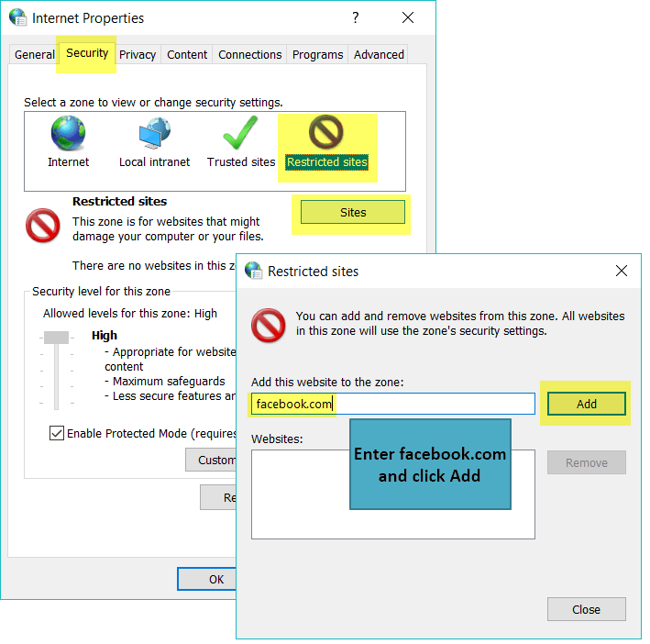Click in the website address input field
This screenshot has height=644, width=650.
tap(393, 404)
